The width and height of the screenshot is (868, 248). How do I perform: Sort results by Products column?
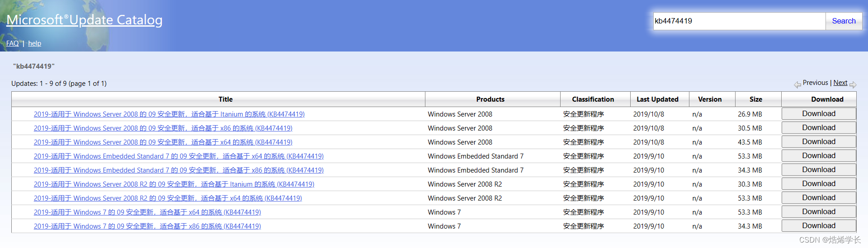tap(490, 99)
